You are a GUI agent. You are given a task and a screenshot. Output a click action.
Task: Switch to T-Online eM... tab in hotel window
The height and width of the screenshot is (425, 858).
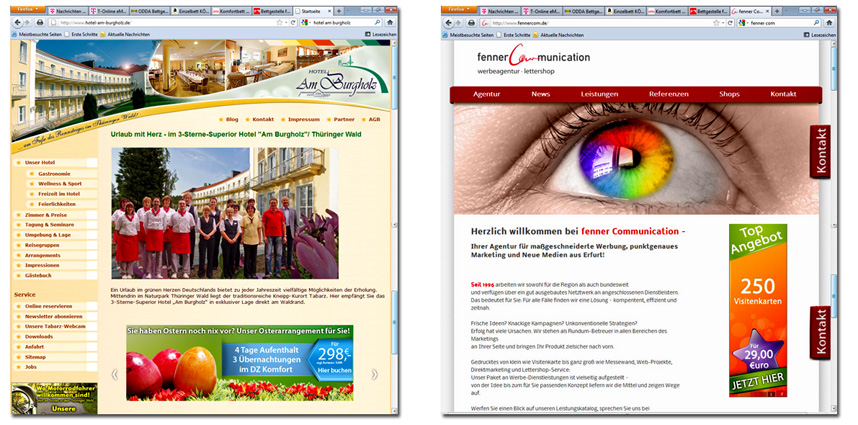point(108,11)
